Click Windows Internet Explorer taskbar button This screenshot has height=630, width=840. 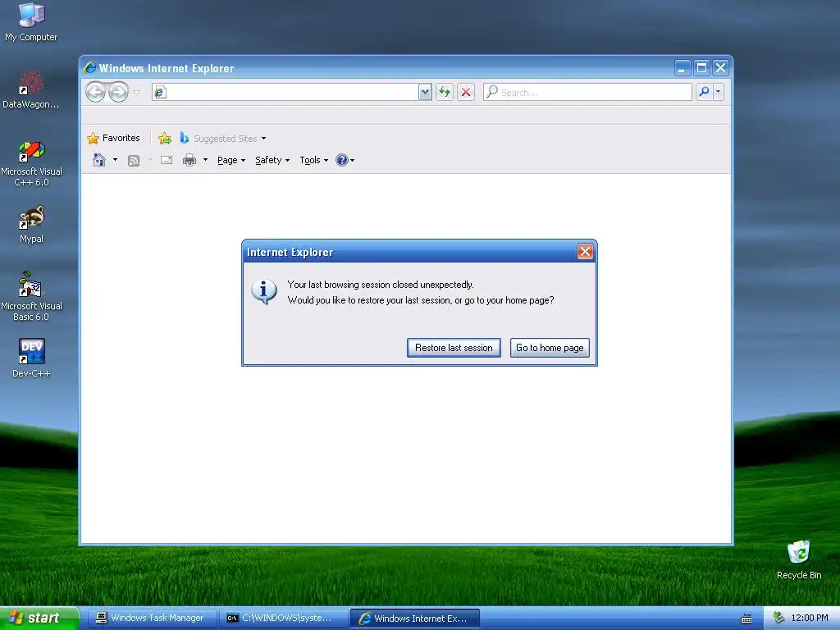[414, 619]
